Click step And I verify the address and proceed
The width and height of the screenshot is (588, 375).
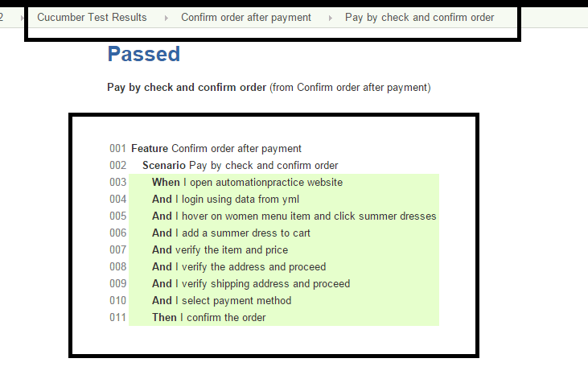point(238,266)
